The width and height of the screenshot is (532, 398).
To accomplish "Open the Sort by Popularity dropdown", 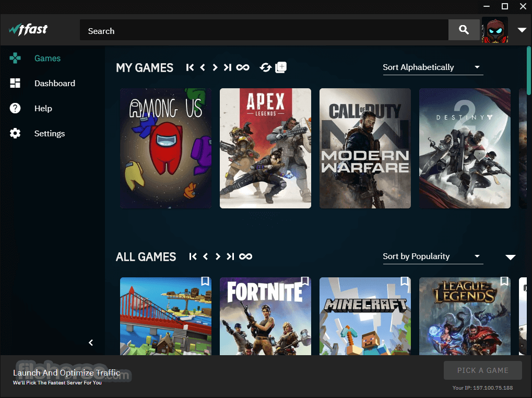I will 433,256.
